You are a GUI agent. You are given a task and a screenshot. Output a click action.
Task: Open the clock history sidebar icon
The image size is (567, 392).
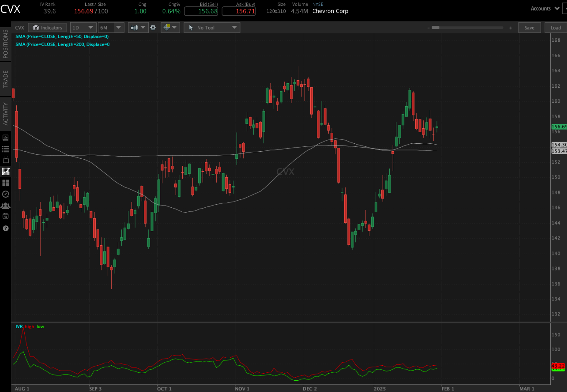coord(5,194)
